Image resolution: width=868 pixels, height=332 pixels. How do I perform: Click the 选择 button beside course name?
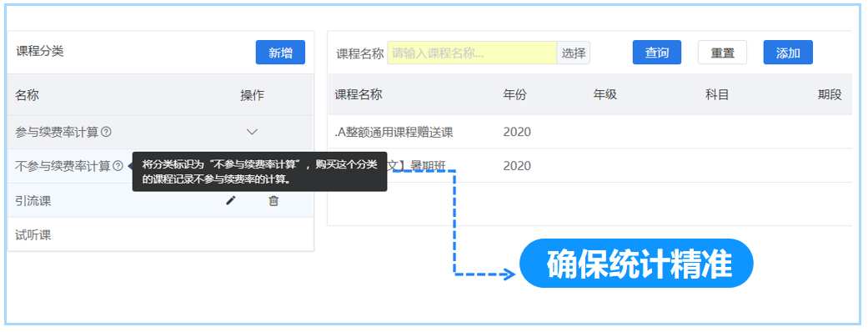(x=574, y=53)
